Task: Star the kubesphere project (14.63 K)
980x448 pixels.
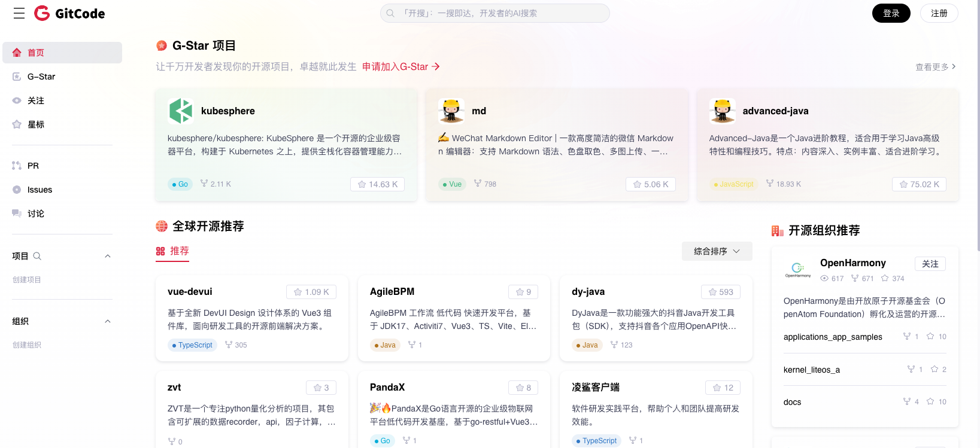Action: [x=377, y=184]
